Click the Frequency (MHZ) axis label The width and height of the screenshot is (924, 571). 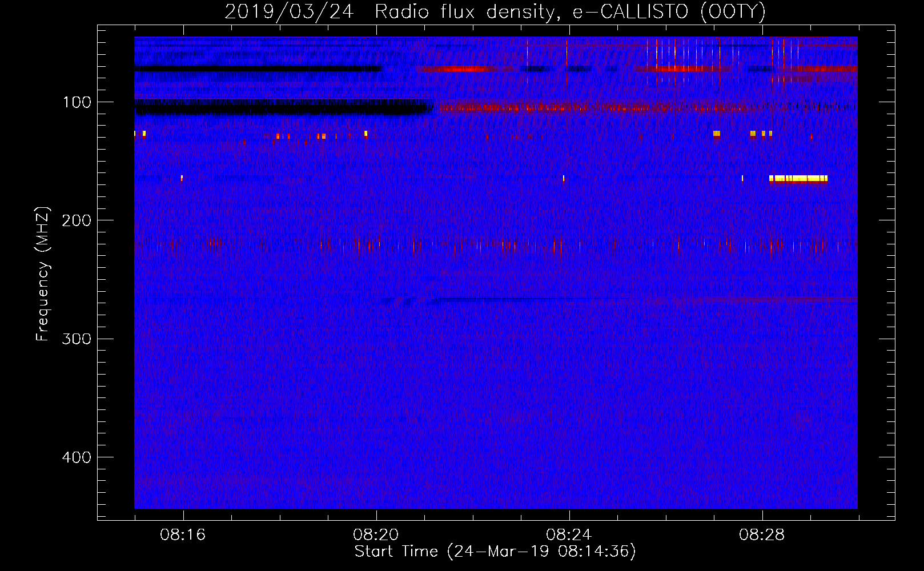tap(43, 274)
